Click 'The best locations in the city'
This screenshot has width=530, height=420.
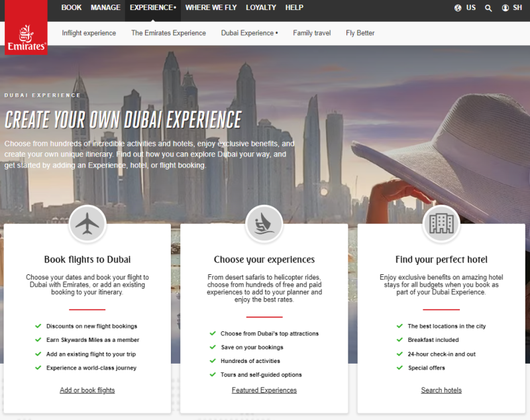click(447, 326)
